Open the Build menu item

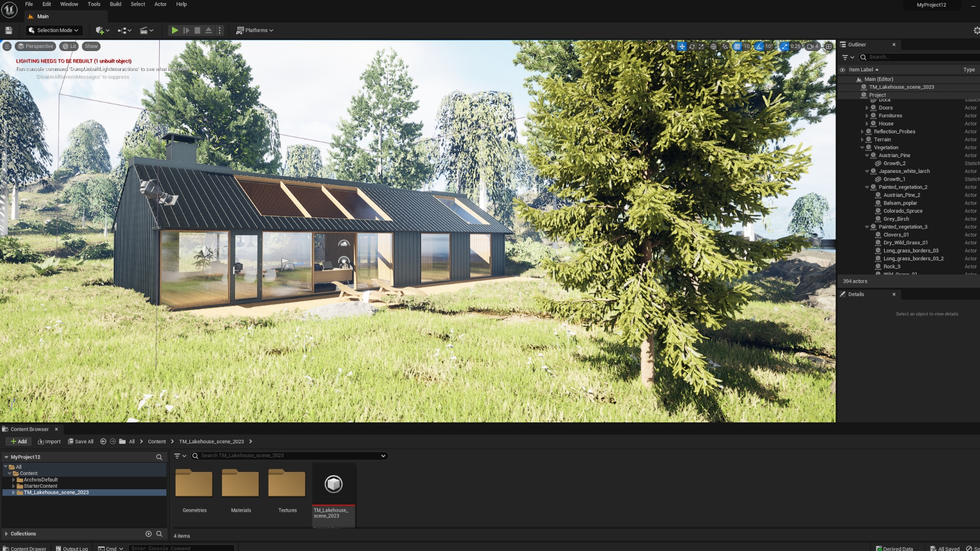click(x=115, y=4)
